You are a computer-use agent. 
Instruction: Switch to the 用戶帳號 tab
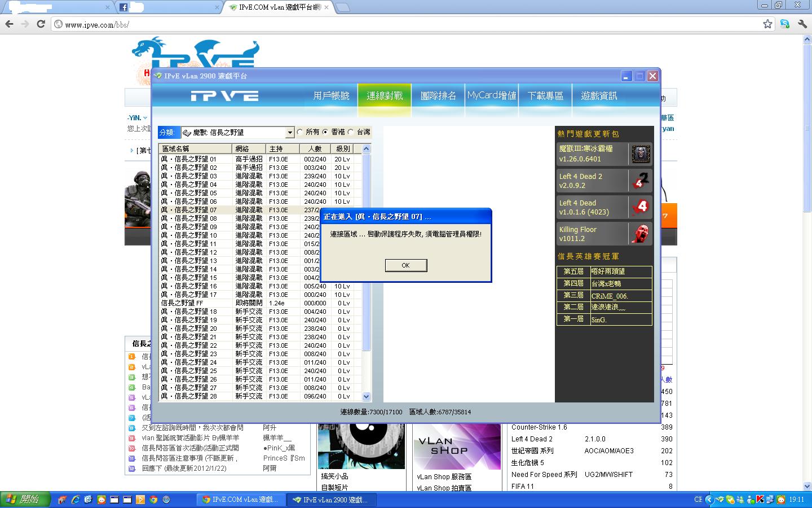[x=331, y=96]
